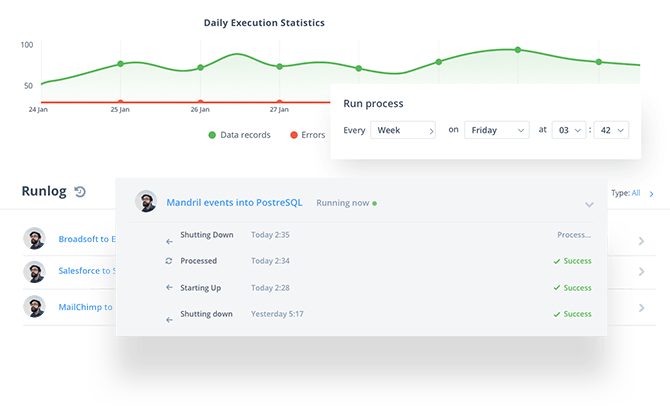Click the Runlog heading

pos(44,191)
